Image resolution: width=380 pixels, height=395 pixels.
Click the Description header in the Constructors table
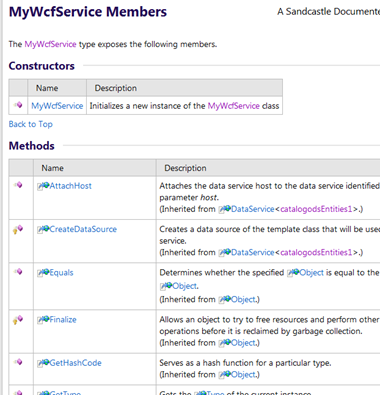coord(116,88)
